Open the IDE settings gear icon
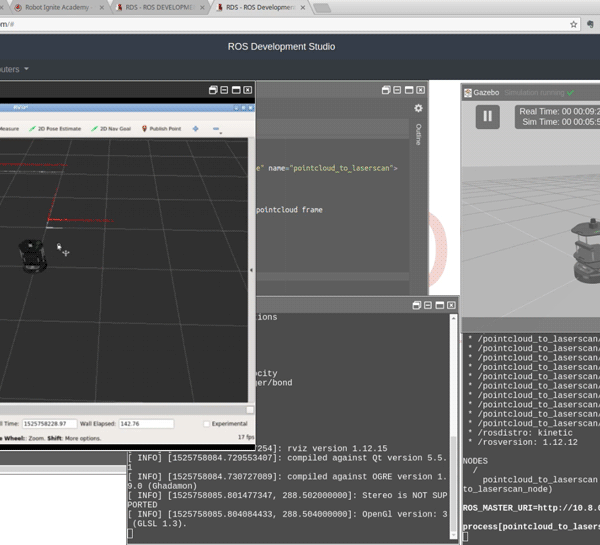The width and height of the screenshot is (600, 545). (x=418, y=108)
